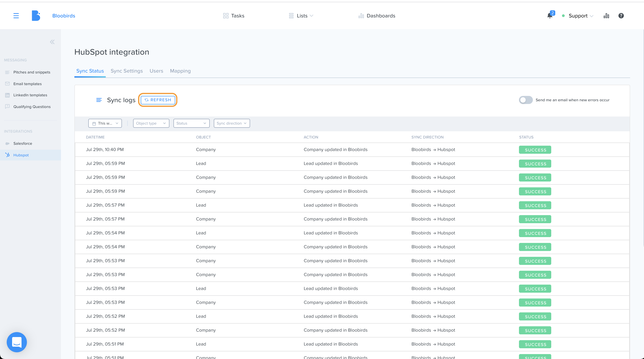This screenshot has width=644, height=359.
Task: Open the Sync direction filter
Action: coord(232,123)
